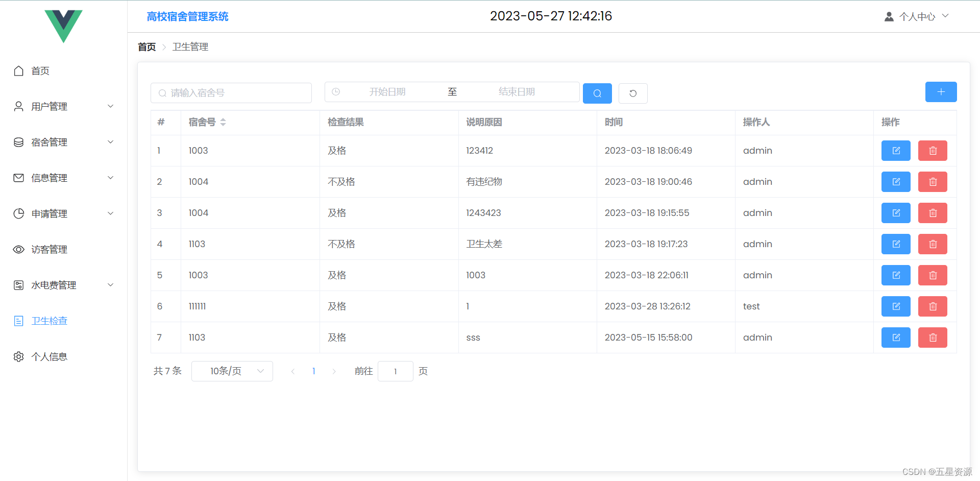
Task: Click the blue add plus button
Action: [941, 92]
